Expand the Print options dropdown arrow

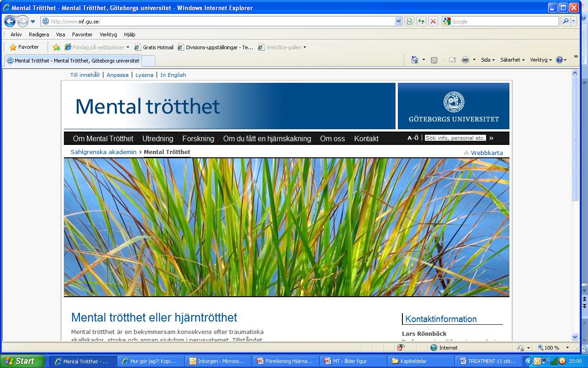tap(474, 60)
